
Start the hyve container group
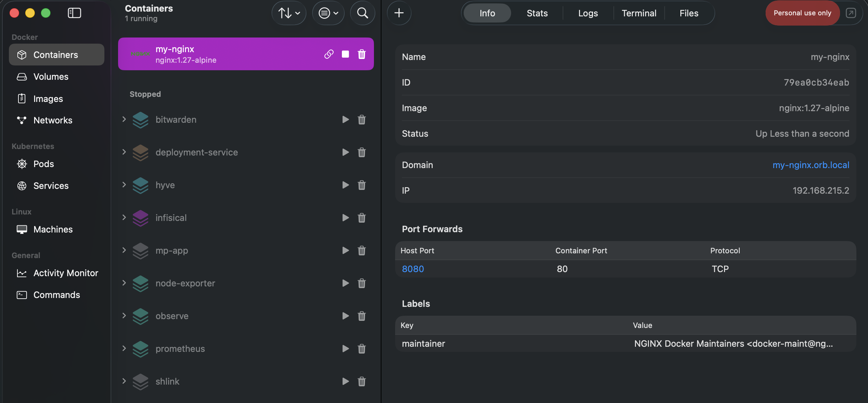tap(345, 185)
